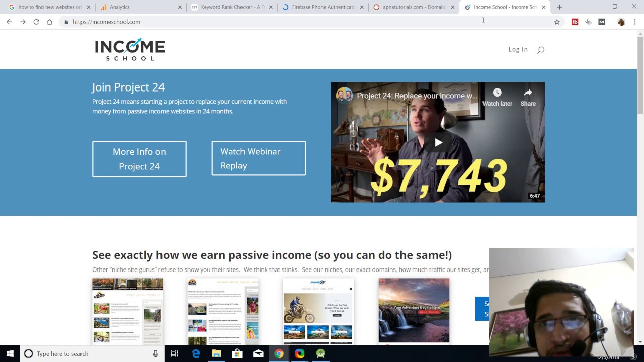Close the Income School tab

(x=543, y=7)
